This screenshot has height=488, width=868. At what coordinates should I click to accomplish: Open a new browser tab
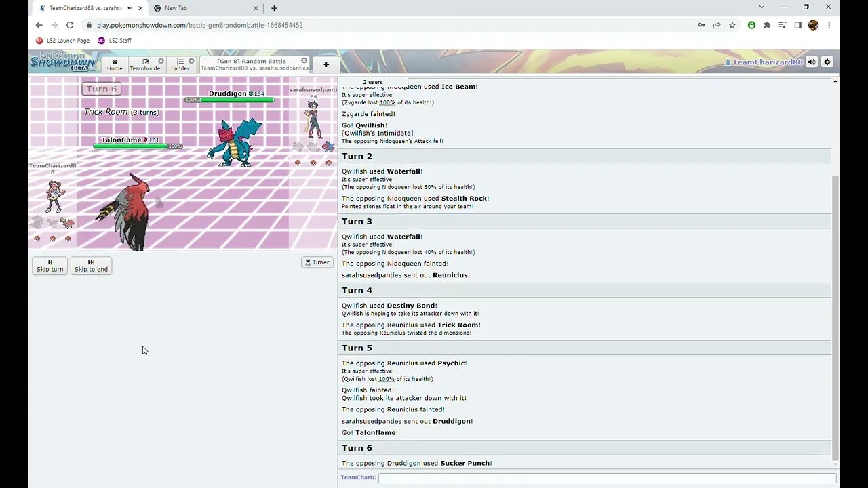274,8
